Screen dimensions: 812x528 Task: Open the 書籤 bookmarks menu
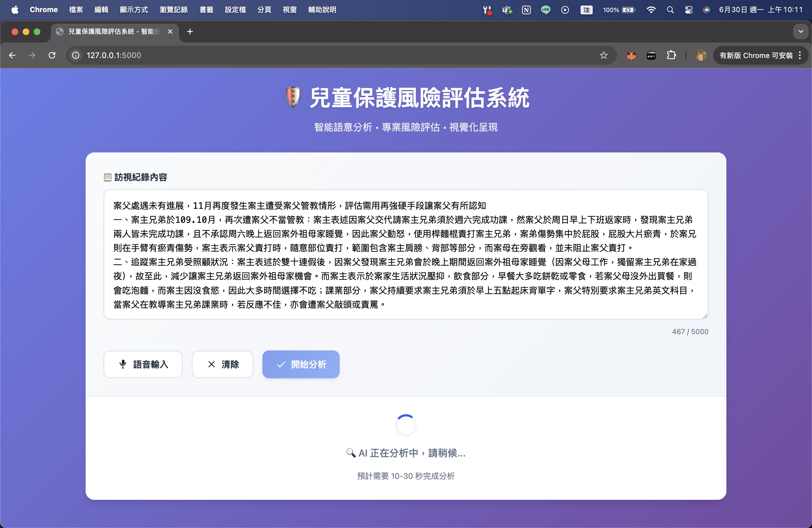tap(206, 10)
